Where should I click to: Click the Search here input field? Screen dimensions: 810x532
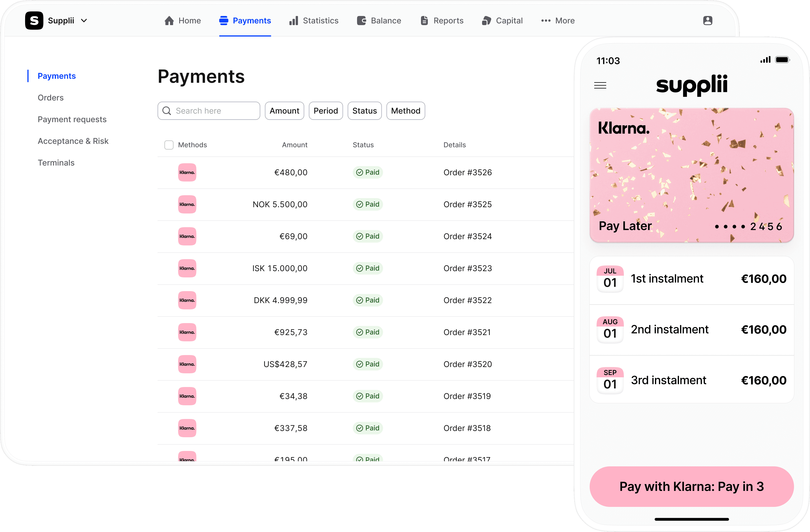point(209,111)
